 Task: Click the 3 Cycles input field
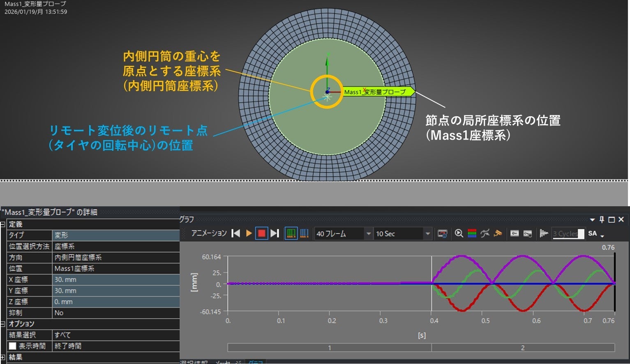tap(568, 234)
